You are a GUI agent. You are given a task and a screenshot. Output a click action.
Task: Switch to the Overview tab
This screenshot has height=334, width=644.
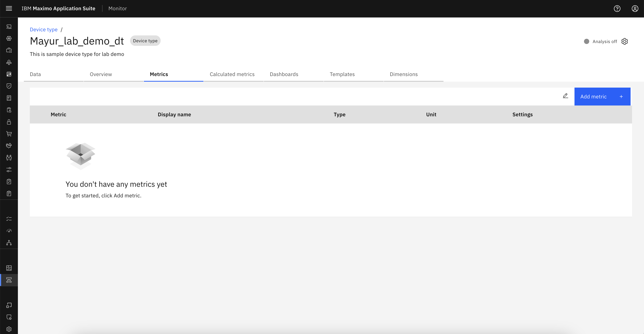click(x=113, y=74)
